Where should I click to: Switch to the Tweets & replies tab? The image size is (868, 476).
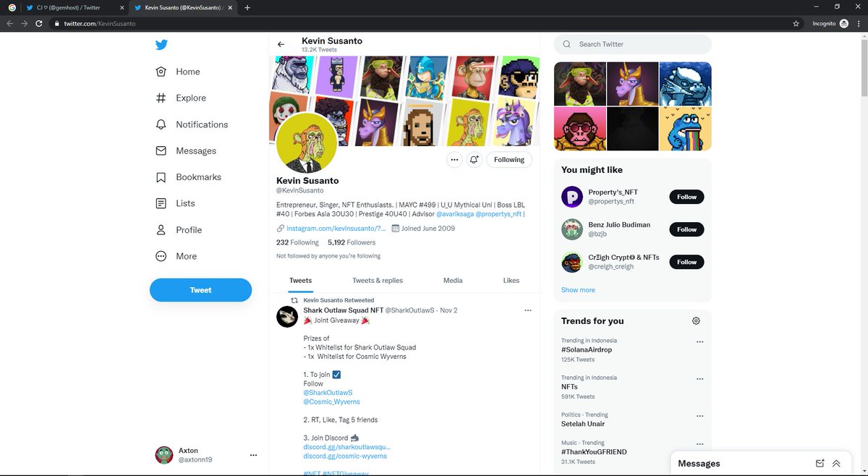[x=378, y=281]
